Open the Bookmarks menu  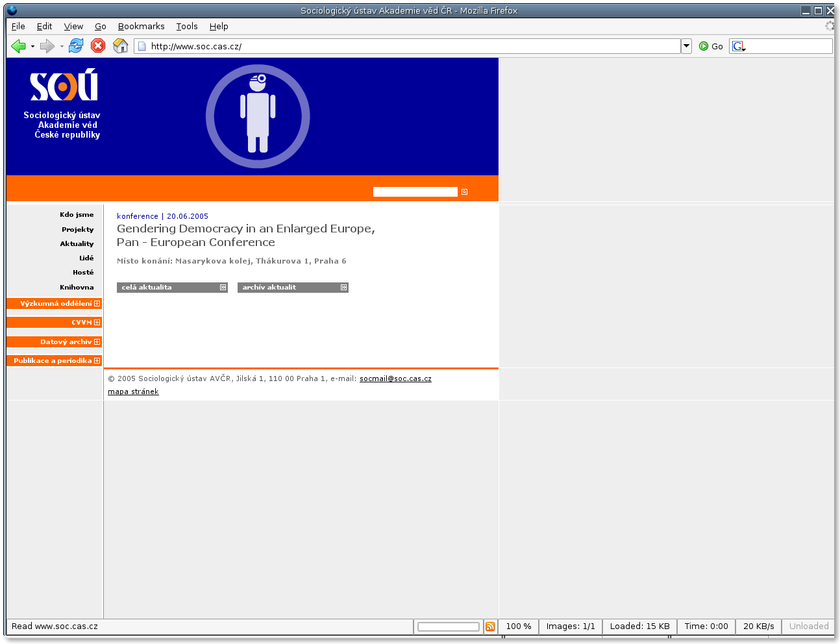coord(141,26)
